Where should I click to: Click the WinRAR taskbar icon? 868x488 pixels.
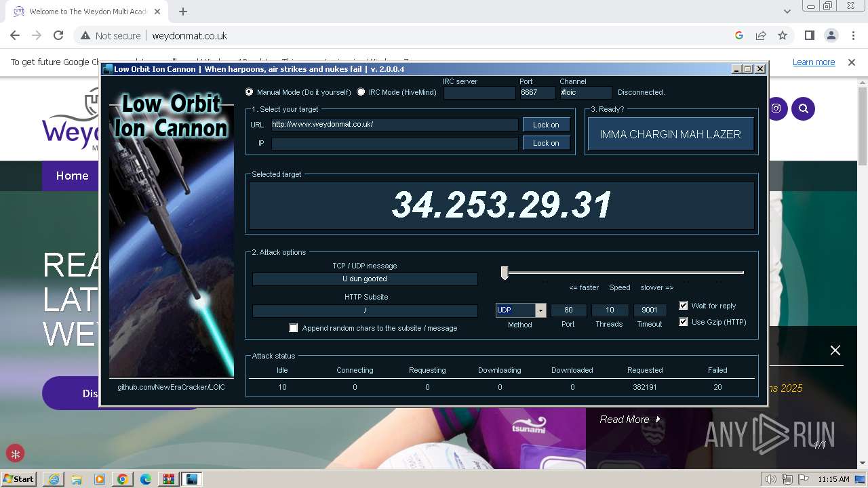click(x=168, y=479)
